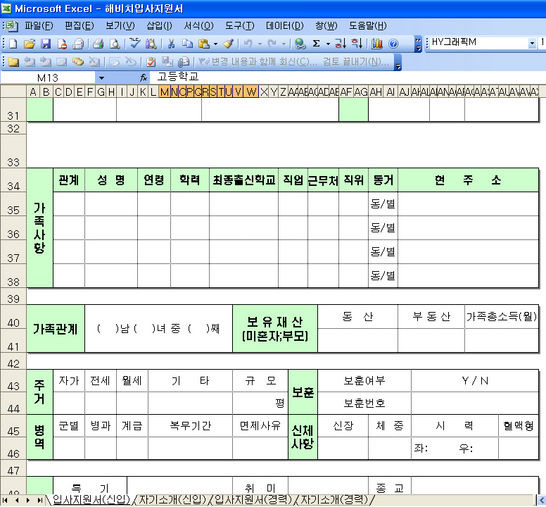546x507 pixels.
Task: Switch to 입사지원서(경력) sheet tab
Action: point(252,500)
